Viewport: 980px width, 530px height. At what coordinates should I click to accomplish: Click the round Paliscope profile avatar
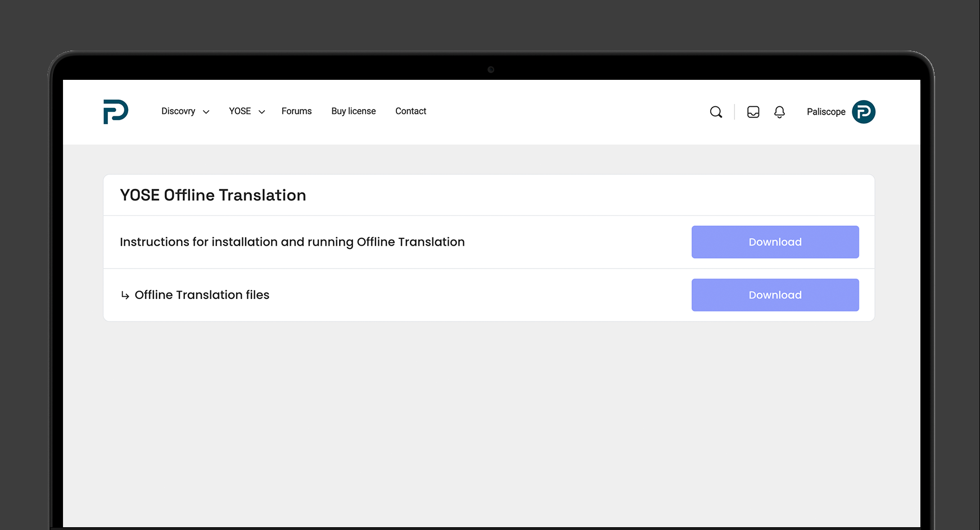tap(863, 112)
